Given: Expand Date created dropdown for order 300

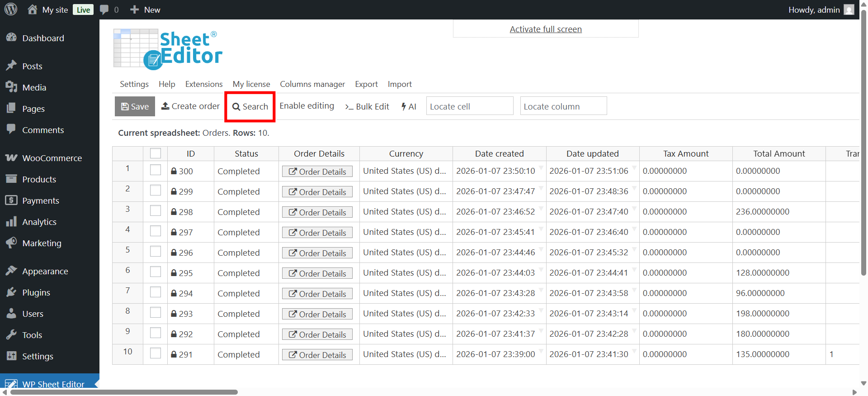Looking at the screenshot, I should [x=541, y=167].
